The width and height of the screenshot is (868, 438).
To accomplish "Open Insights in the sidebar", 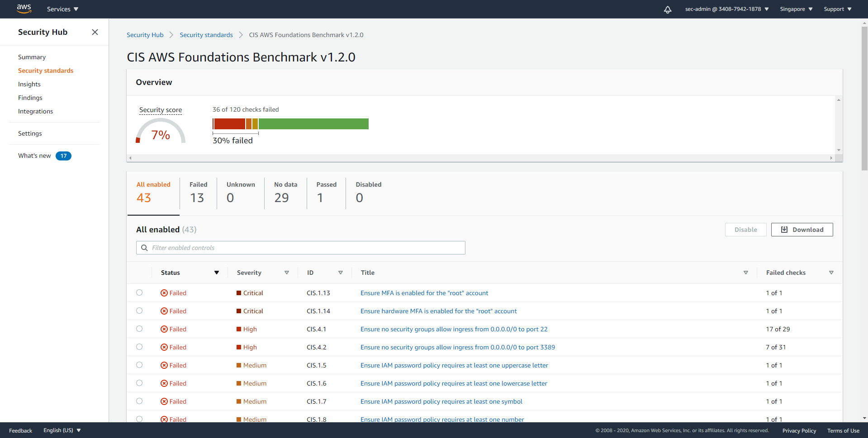I will click(29, 84).
